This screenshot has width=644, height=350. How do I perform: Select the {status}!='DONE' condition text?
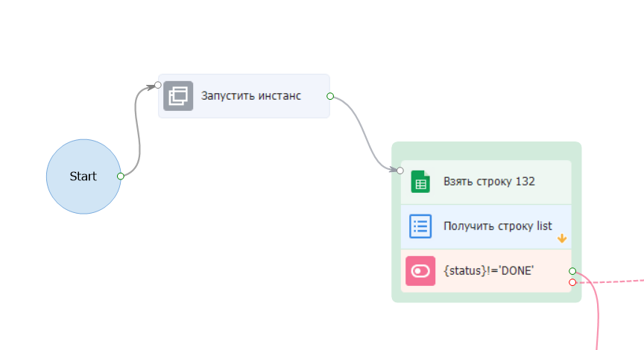[x=489, y=271]
